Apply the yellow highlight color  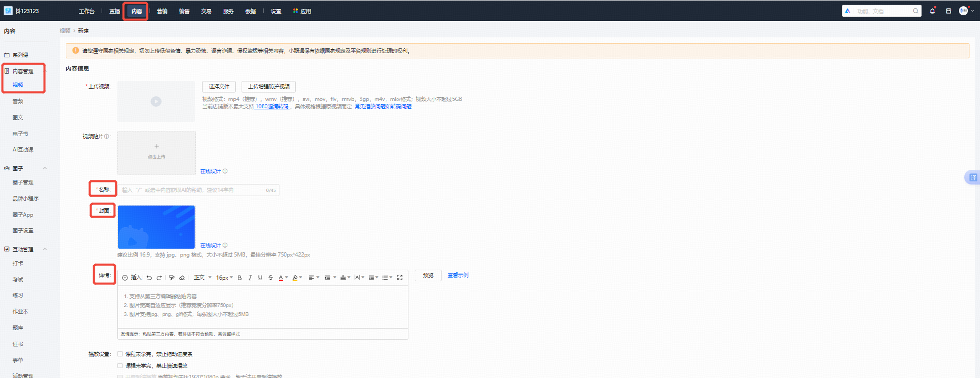pyautogui.click(x=295, y=278)
